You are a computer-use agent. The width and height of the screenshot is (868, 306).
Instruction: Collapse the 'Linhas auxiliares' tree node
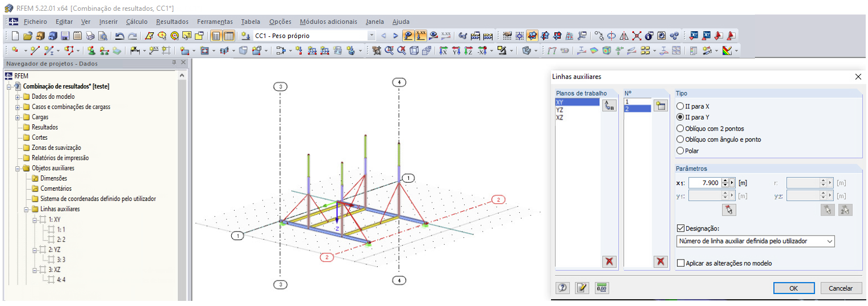27,209
